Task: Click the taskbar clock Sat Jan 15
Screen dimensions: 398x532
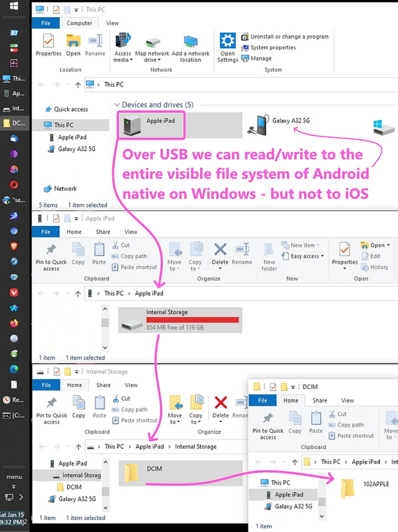Action: click(13, 518)
